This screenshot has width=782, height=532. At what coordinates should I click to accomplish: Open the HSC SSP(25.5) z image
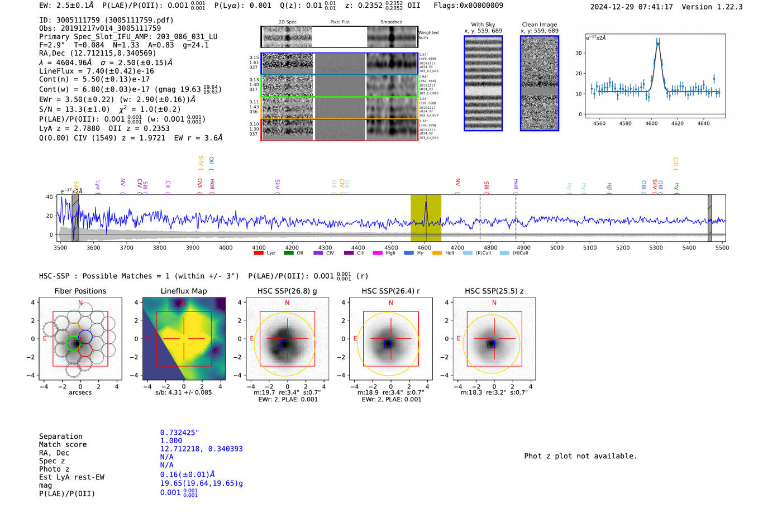[x=494, y=339]
